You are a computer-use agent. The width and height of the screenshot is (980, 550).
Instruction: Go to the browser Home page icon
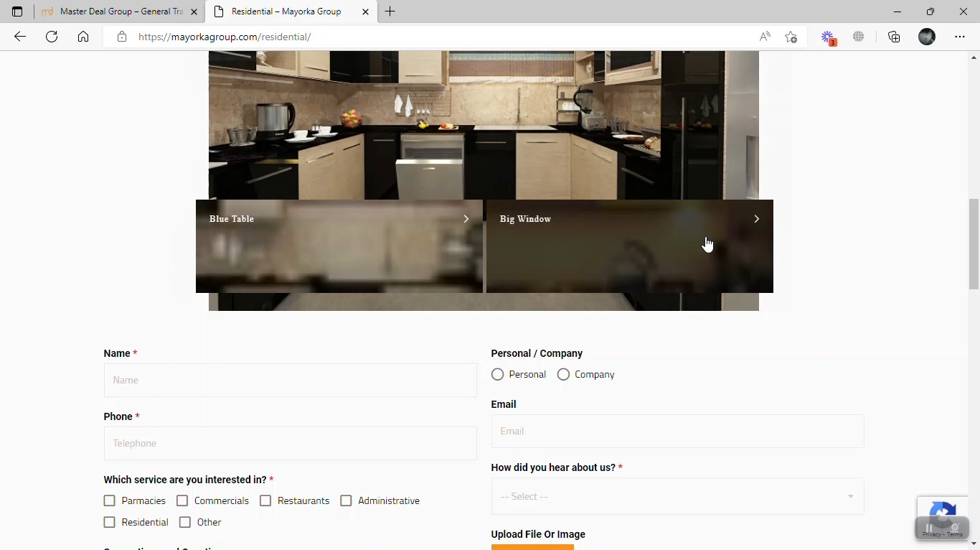tap(83, 37)
